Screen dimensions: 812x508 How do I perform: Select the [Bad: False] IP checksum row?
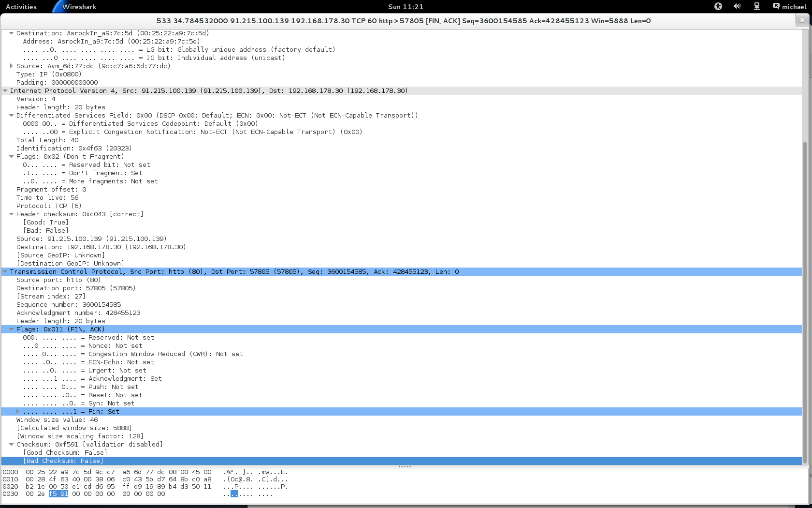(x=402, y=231)
